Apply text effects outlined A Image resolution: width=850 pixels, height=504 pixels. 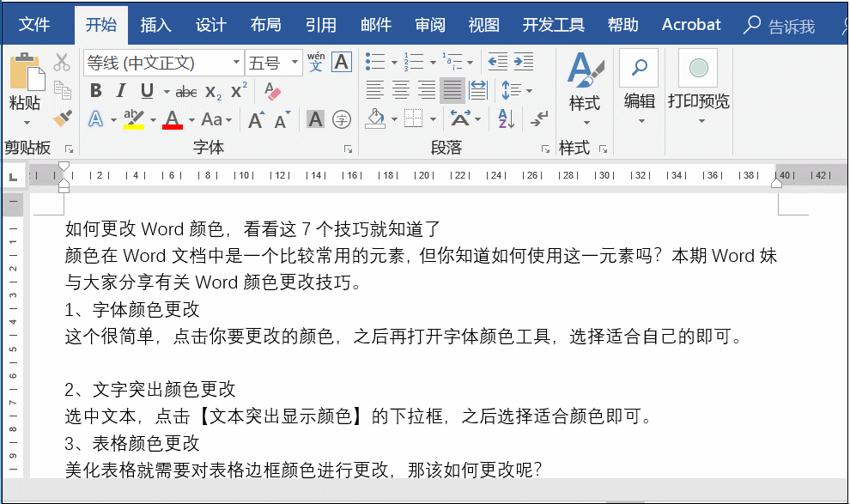[x=95, y=118]
